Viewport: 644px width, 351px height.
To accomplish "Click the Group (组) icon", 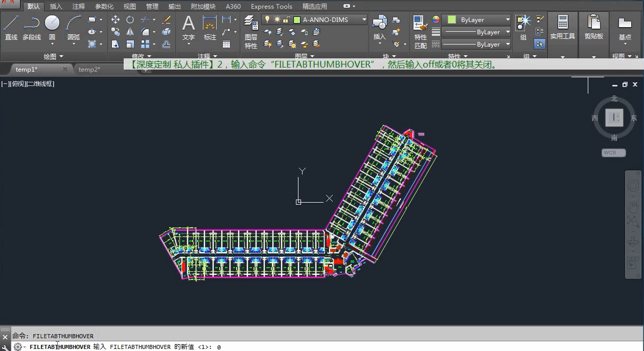I will pos(523,28).
